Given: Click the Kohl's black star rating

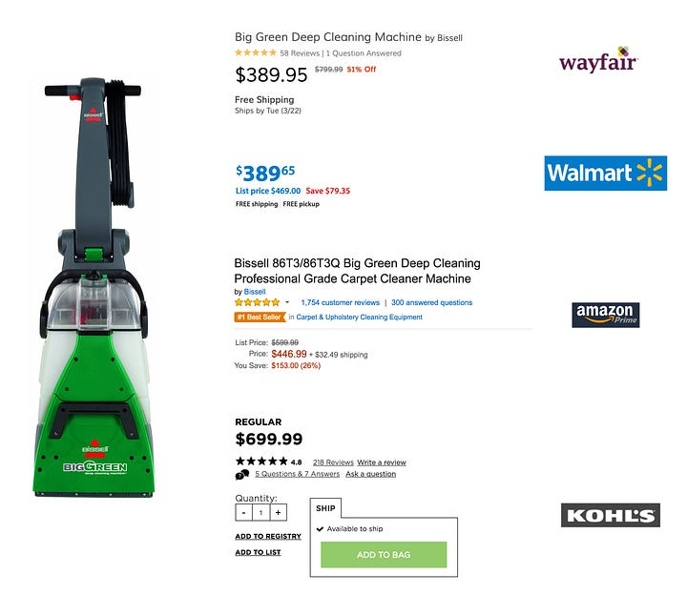Looking at the screenshot, I should 261,461.
